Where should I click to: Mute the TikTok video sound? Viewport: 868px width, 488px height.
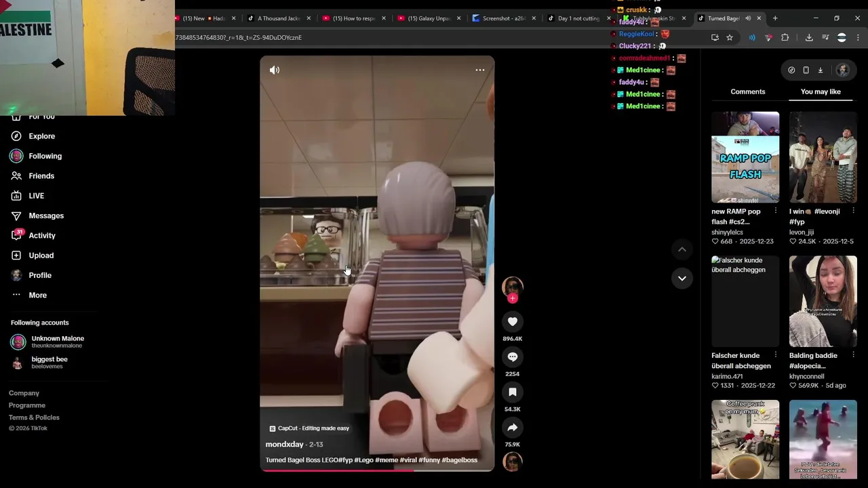point(275,70)
